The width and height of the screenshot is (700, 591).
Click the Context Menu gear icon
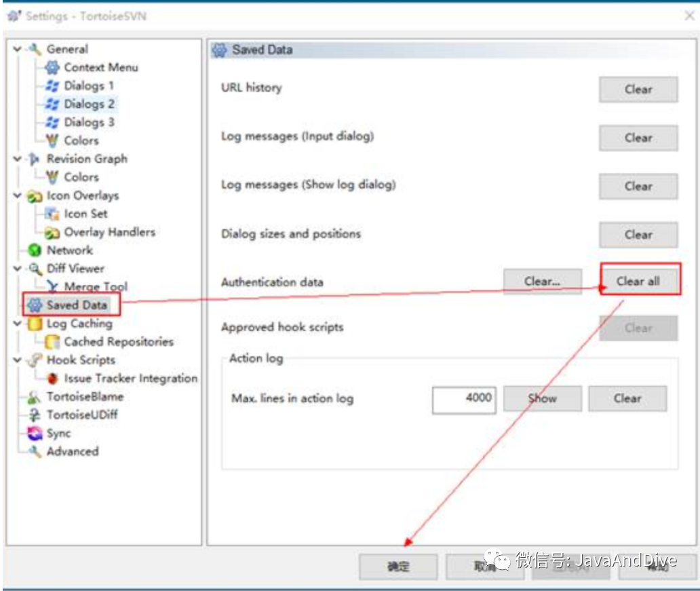(x=52, y=67)
